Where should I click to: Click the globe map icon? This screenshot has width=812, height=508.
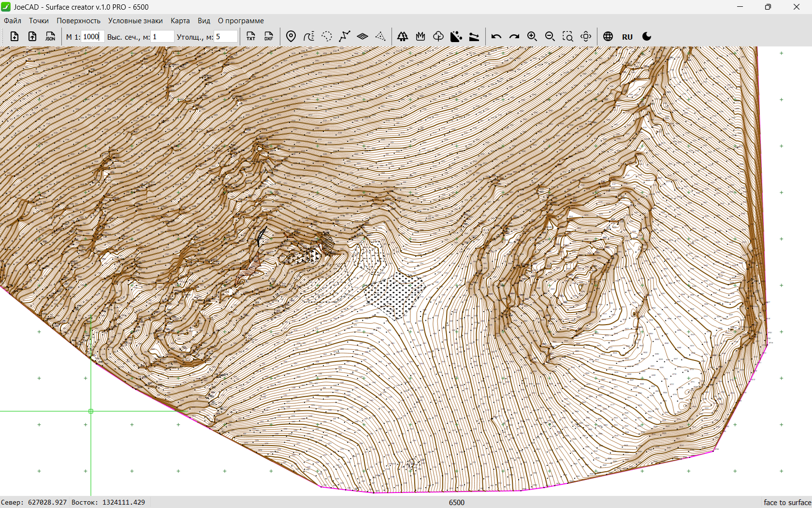[608, 36]
